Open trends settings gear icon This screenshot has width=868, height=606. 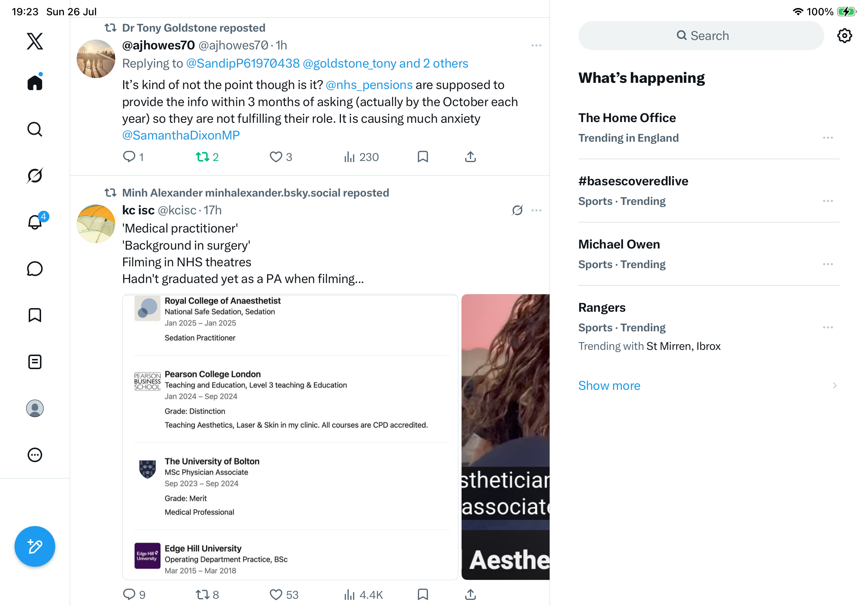coord(844,36)
